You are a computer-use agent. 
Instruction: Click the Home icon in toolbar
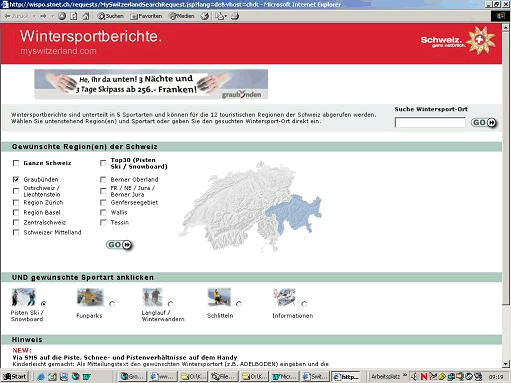click(x=86, y=16)
